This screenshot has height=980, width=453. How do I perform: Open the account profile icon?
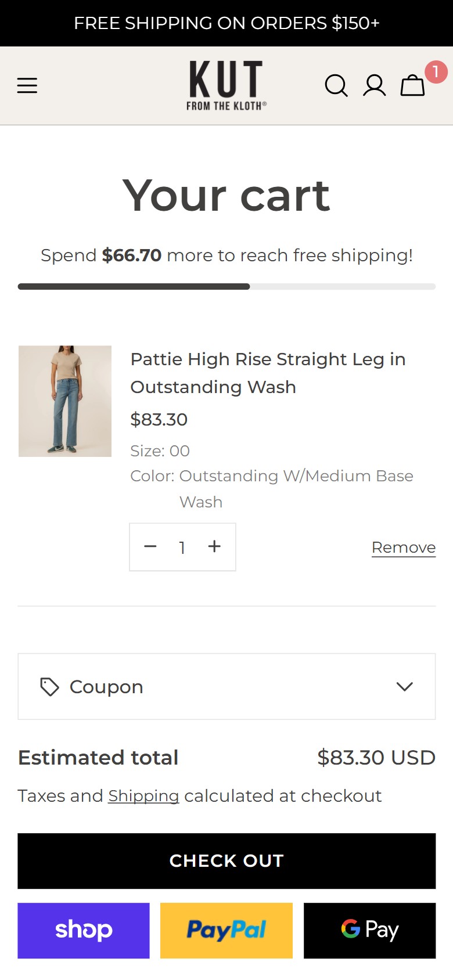(x=375, y=85)
